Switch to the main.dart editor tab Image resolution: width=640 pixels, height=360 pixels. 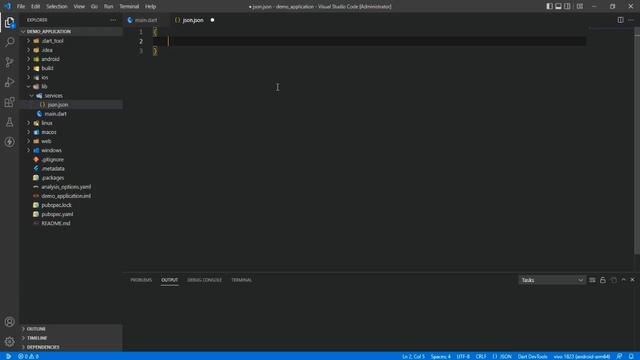(x=146, y=20)
